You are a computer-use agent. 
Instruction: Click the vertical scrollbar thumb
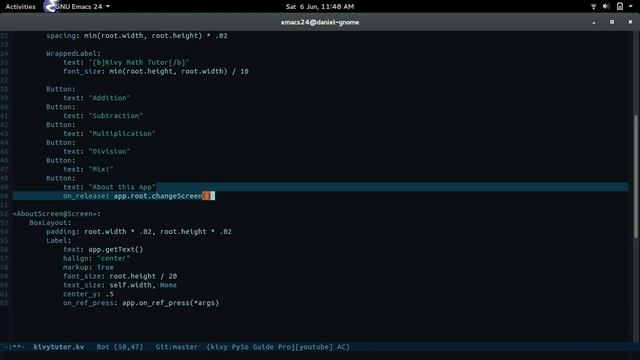[636, 176]
